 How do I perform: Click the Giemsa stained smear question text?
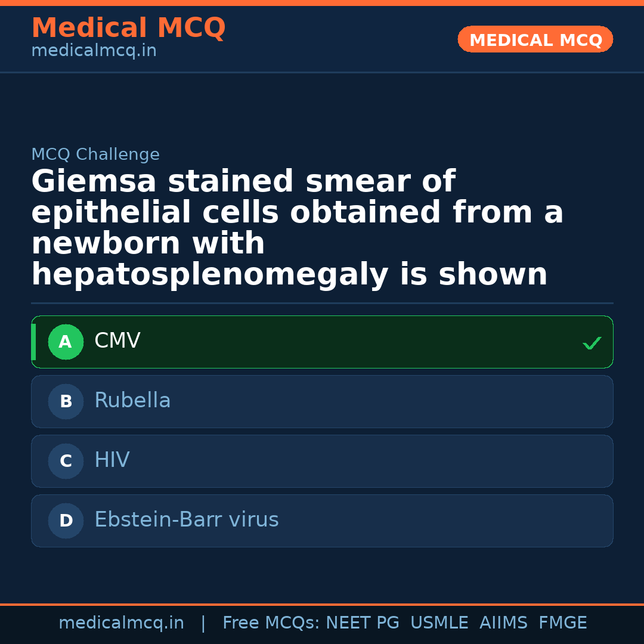(297, 228)
